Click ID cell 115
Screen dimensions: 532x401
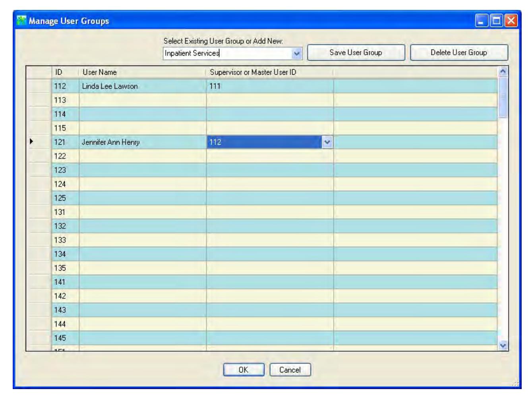[x=66, y=128]
